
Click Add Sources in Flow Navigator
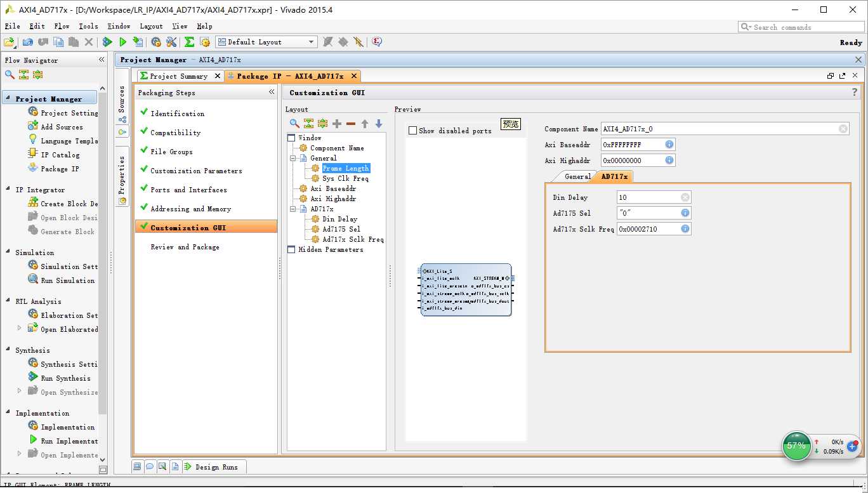coord(62,127)
